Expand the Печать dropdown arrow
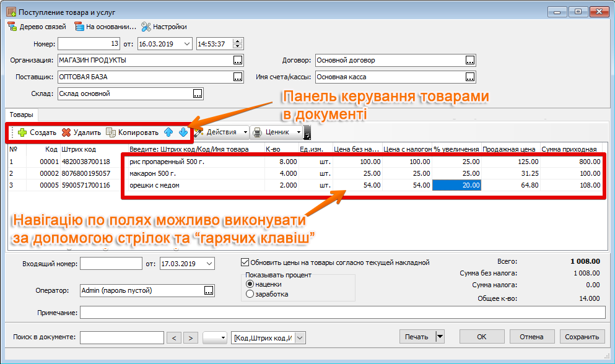The width and height of the screenshot is (615, 364). 440,337
